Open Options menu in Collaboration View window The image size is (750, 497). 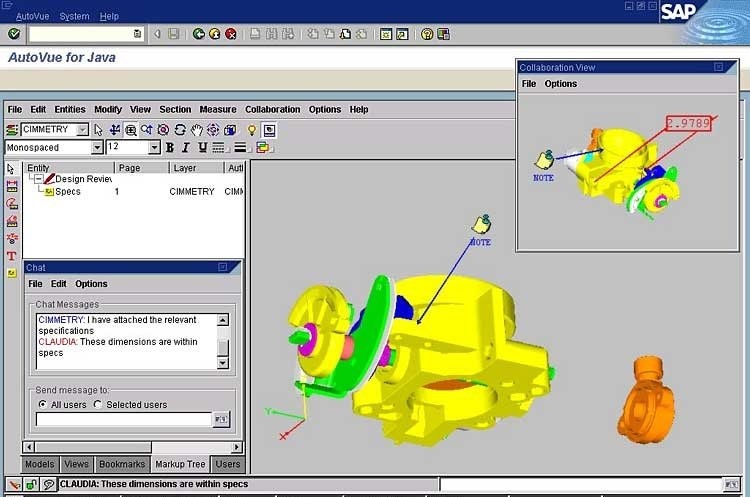coord(561,84)
